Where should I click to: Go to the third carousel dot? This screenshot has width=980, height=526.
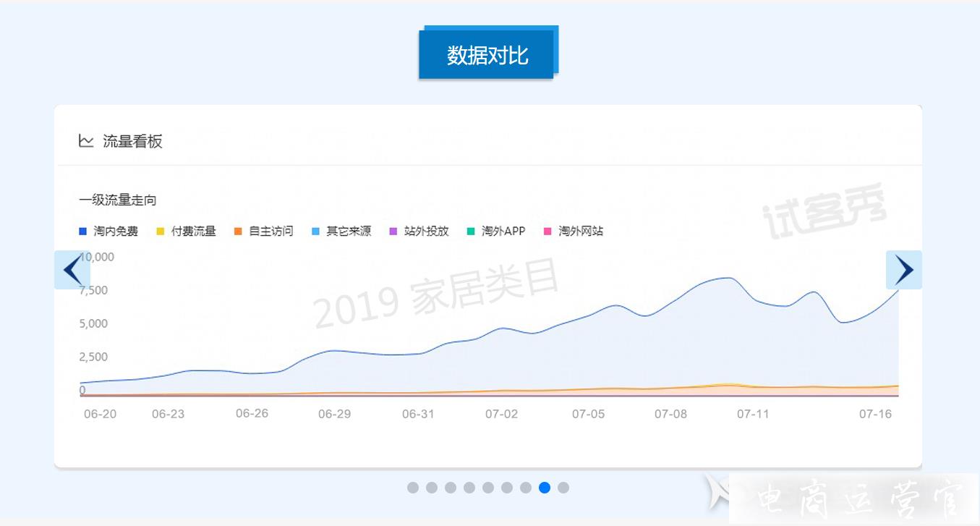tap(451, 488)
